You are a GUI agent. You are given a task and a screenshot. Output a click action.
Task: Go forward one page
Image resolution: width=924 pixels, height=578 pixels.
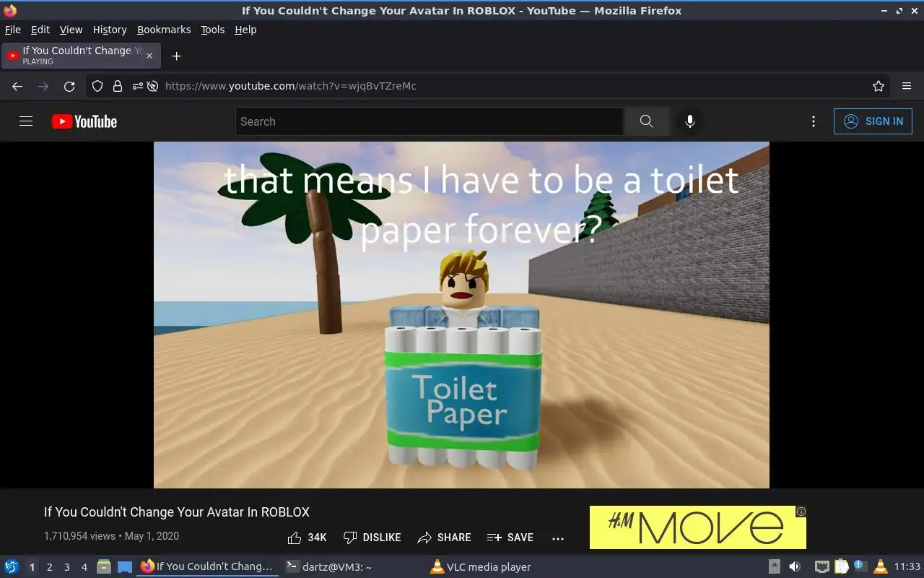pos(43,86)
